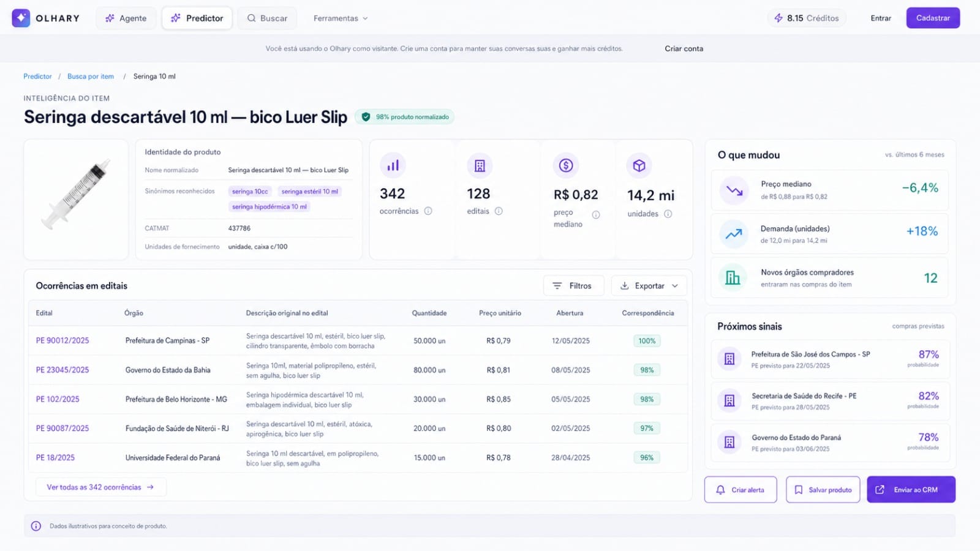Click the R$ 0,85 unit price cell
This screenshot has width=980, height=551.
[499, 399]
